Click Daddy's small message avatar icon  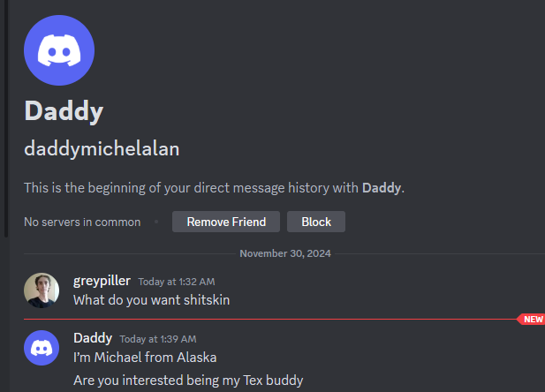[x=42, y=348]
